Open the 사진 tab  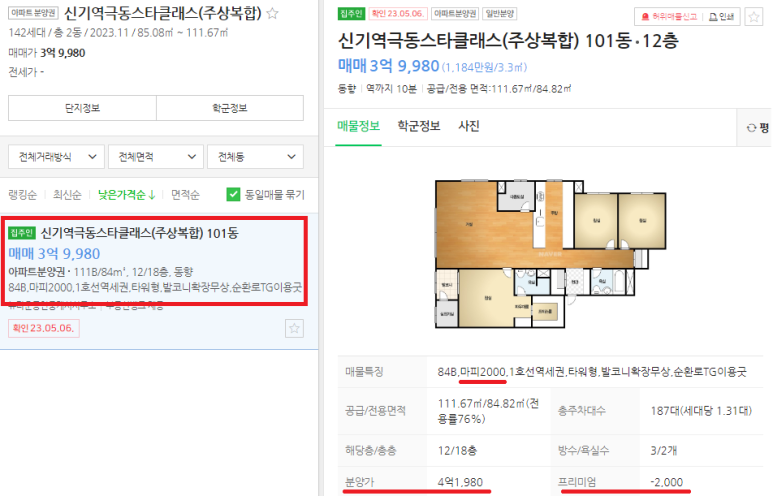(x=469, y=126)
